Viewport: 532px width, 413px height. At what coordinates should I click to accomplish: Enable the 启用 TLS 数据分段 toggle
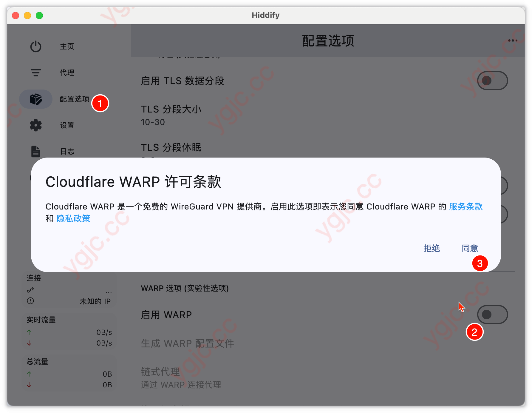(x=492, y=80)
